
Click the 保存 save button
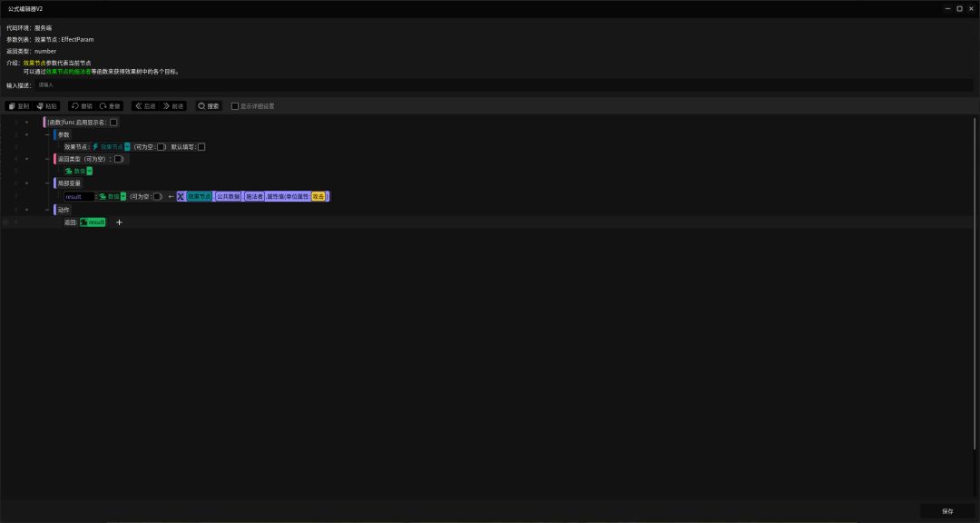point(947,511)
